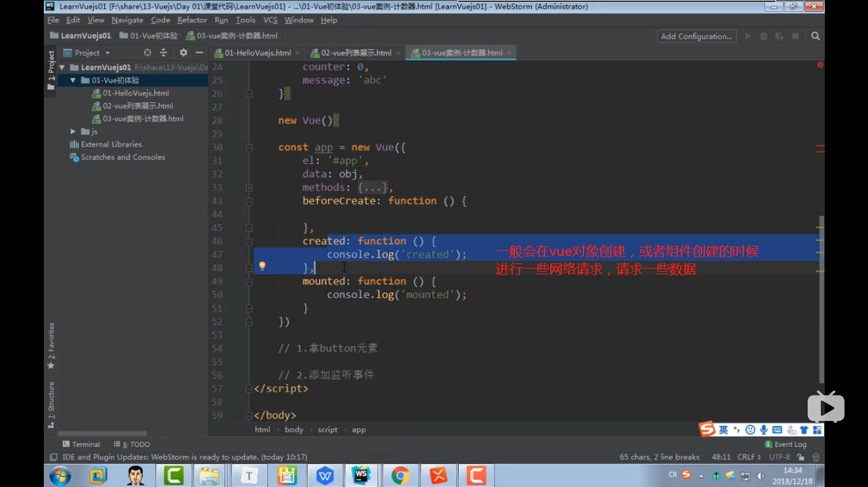Viewport: 868px width, 487px height.
Task: Click the Sogou keyboard icon in IME bar
Action: (776, 430)
